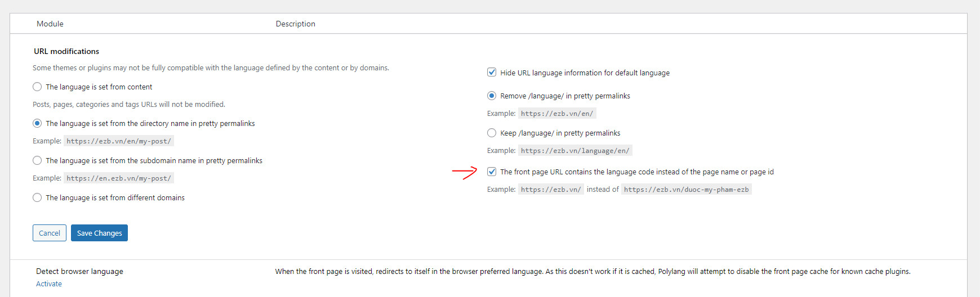Select 'The language is set from content' radio
Viewport: 980px width, 297px height.
pos(37,87)
